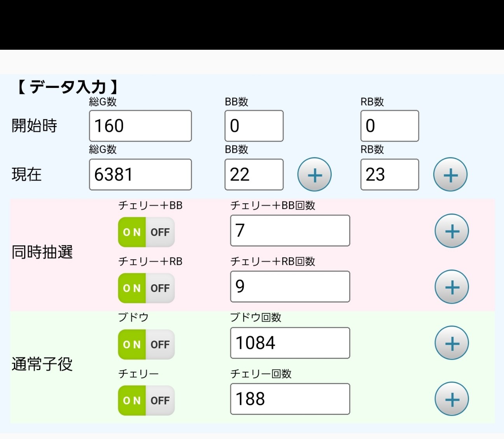Click the ON side of the ブドウ switch
Screen dimensions: 504x439
(132, 344)
